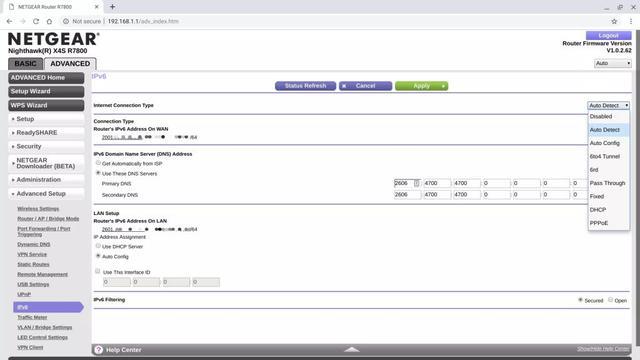Switch to the BASIC tab

pos(25,64)
